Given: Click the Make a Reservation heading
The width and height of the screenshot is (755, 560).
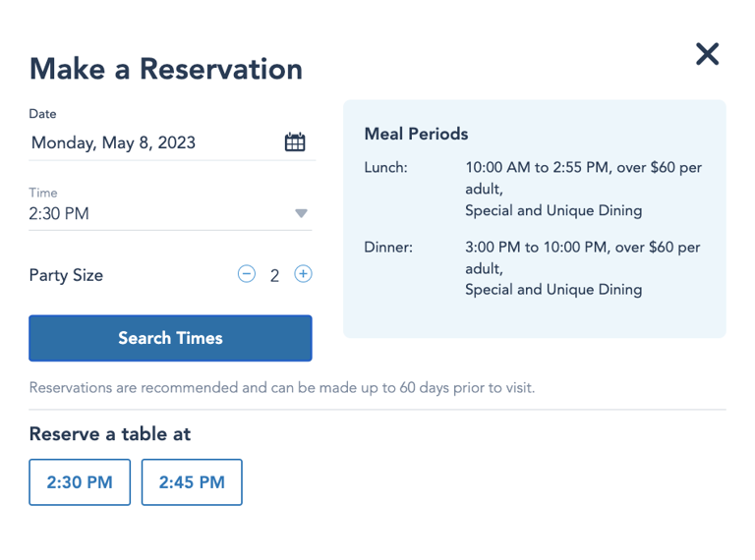Looking at the screenshot, I should point(166,69).
